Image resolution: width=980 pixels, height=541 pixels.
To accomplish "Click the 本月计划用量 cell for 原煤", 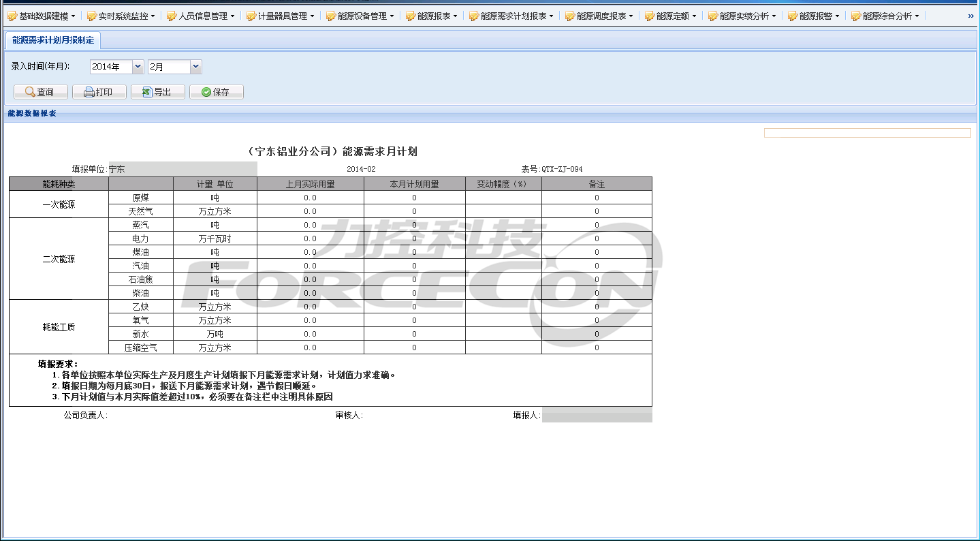I will (x=414, y=198).
